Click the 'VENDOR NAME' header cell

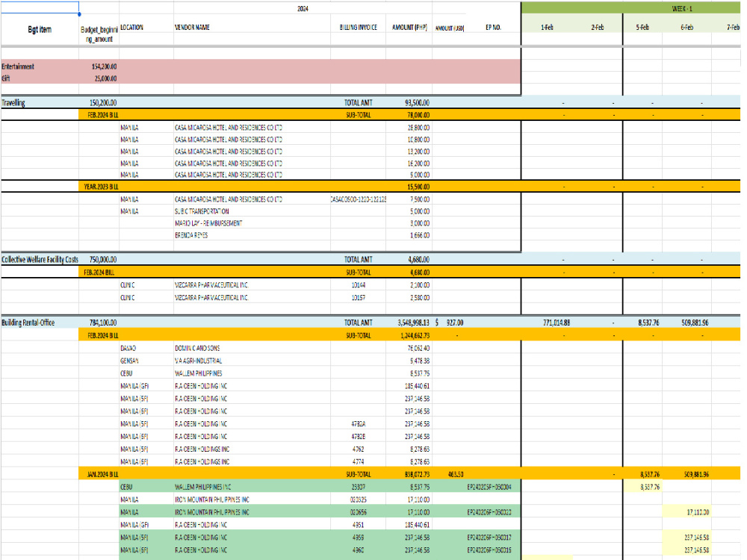[x=192, y=28]
